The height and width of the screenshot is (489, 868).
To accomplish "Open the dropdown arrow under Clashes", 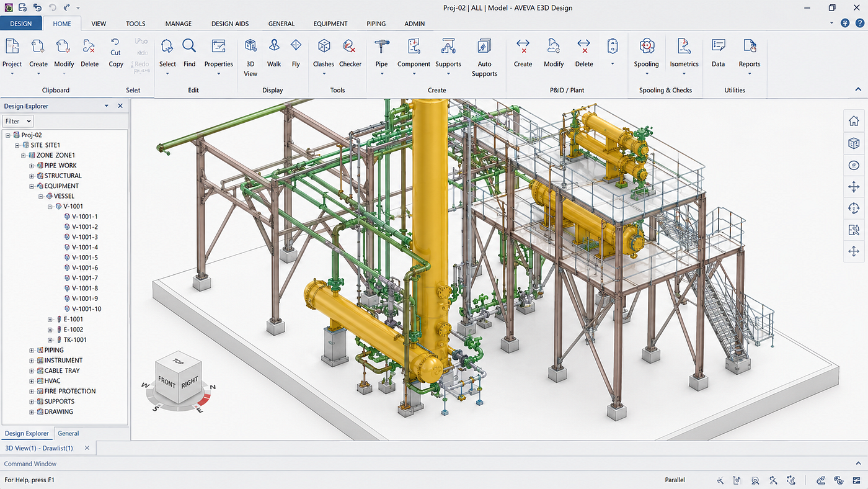I will pyautogui.click(x=324, y=73).
